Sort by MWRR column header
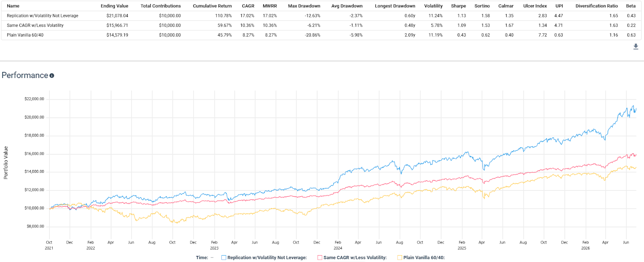This screenshot has width=644, height=262. pos(270,6)
